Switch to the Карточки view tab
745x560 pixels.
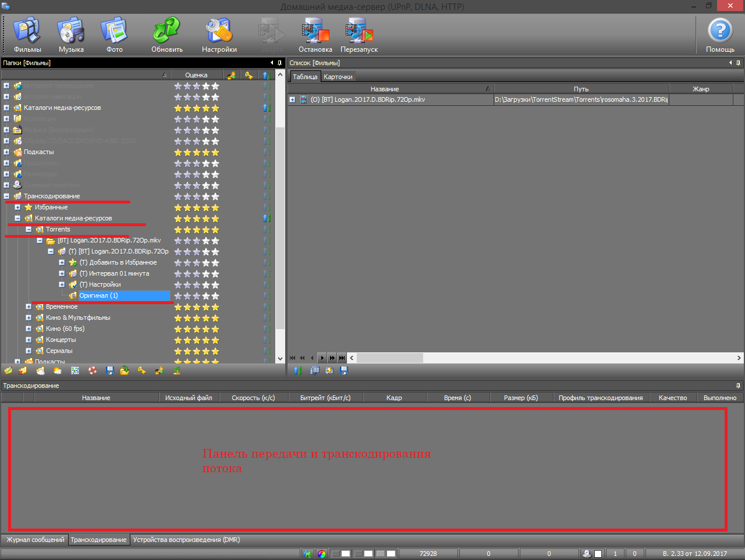[x=338, y=77]
